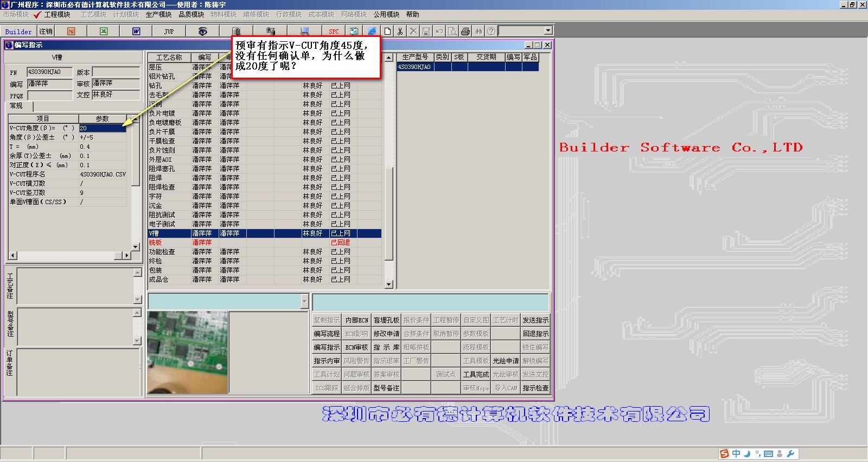The image size is (868, 462).
Task: Click the process list scroll down arrow
Action: coord(388,284)
